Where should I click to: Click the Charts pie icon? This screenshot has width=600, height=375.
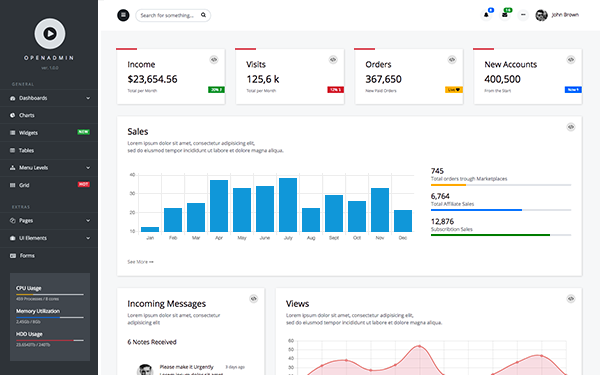point(13,115)
